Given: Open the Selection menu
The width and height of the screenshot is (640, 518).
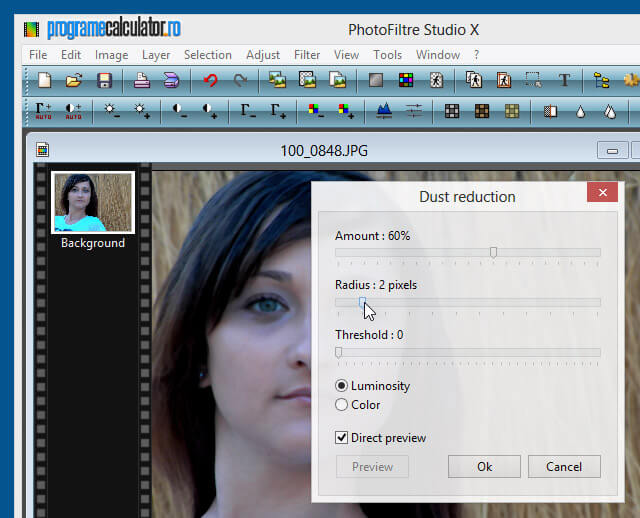Looking at the screenshot, I should pos(208,55).
